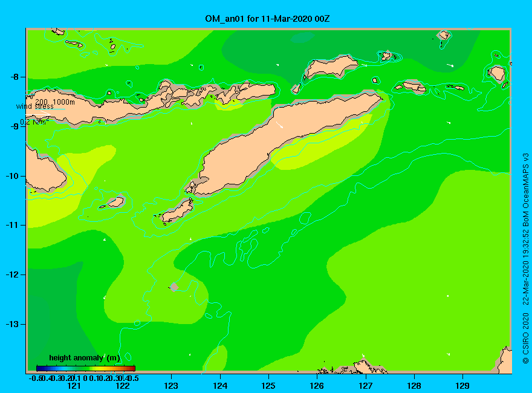Image resolution: width=532 pixels, height=393 pixels.
Task: Click the height anomaly color bar
Action: pyautogui.click(x=86, y=368)
